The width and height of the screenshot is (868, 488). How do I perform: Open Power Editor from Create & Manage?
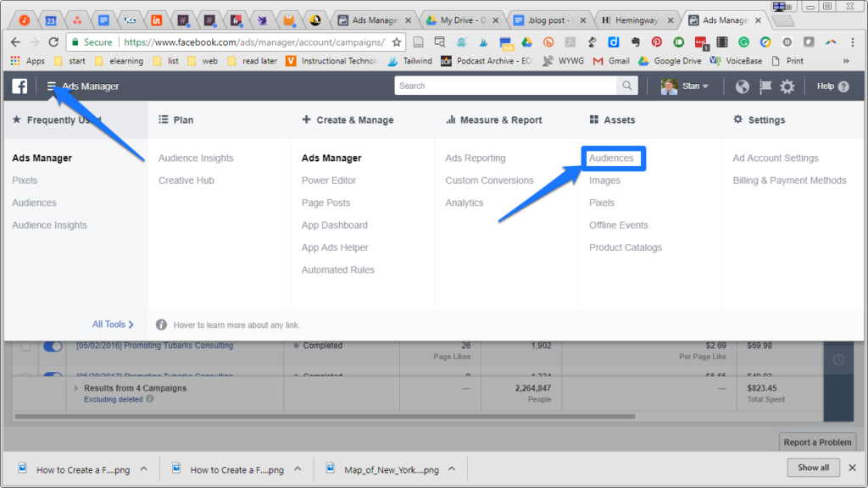click(x=329, y=180)
